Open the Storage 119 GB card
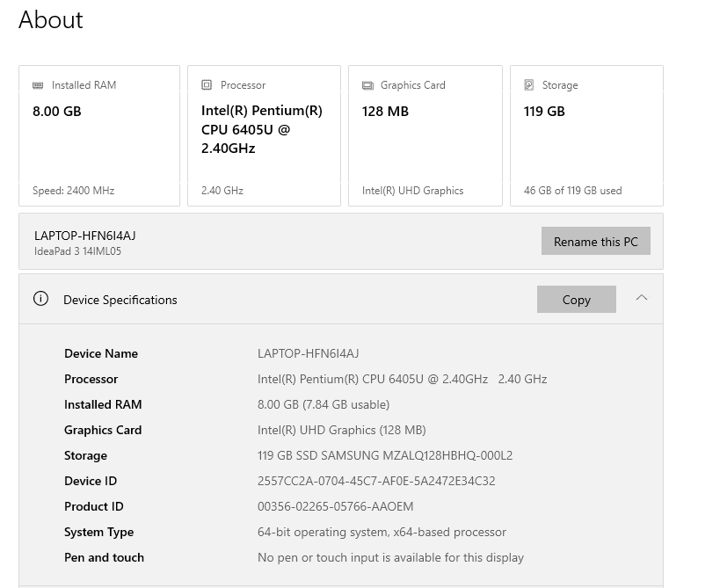720x588 pixels. pos(586,135)
